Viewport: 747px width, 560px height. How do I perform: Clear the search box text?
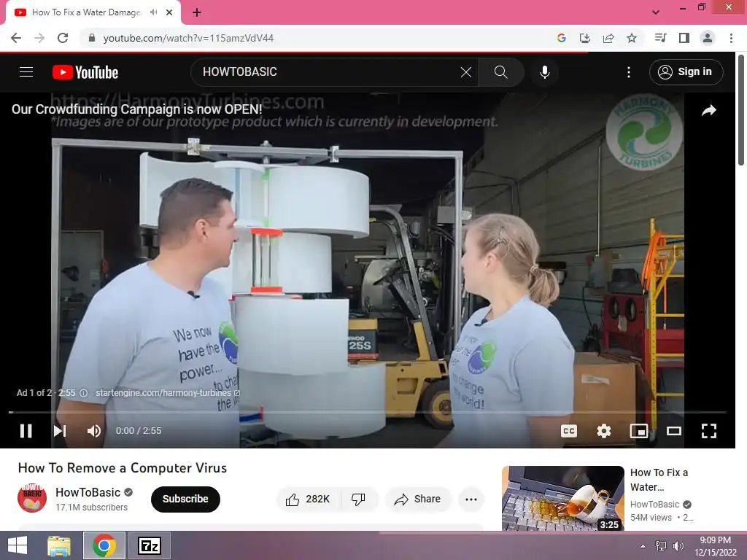pyautogui.click(x=466, y=72)
